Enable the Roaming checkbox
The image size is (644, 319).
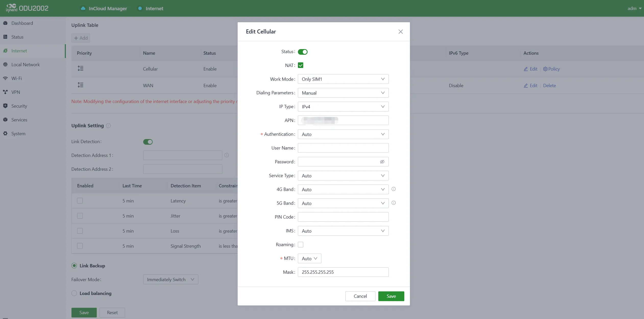coord(301,245)
